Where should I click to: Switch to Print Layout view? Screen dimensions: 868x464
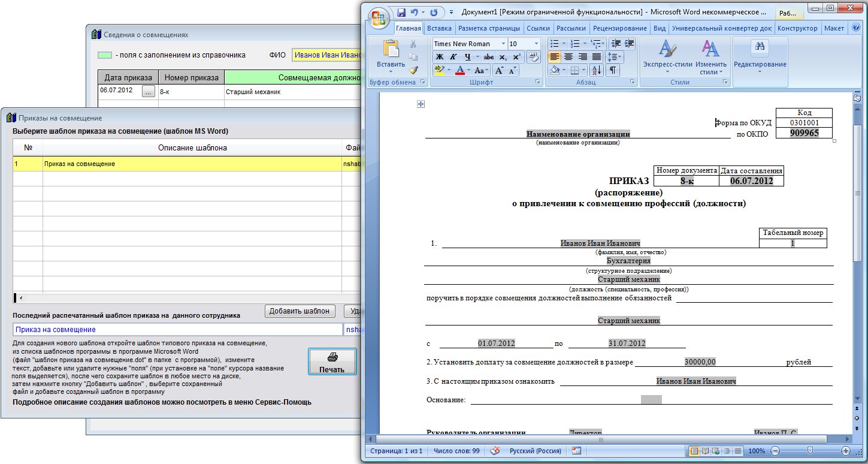(x=694, y=451)
